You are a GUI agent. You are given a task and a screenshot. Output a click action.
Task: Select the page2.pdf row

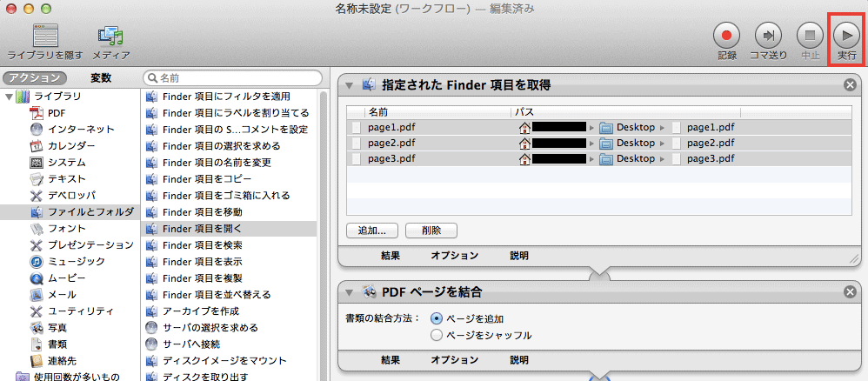[x=599, y=143]
